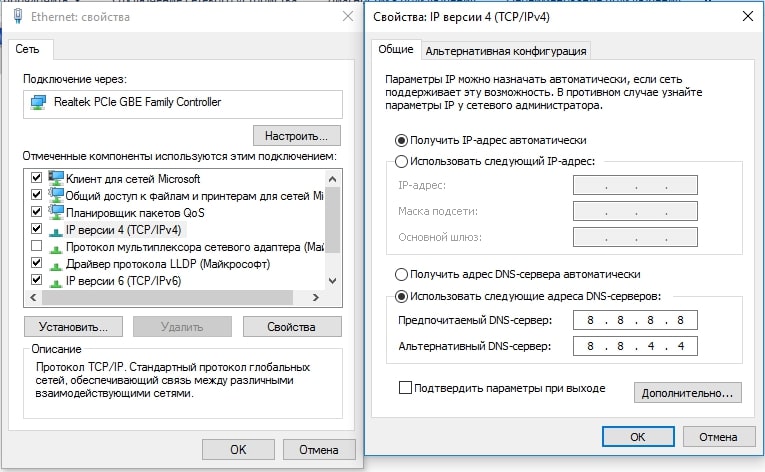Select the IP версии 6 (TCP/IPv6) row text
Viewport: 765px width, 472px height.
pyautogui.click(x=124, y=281)
